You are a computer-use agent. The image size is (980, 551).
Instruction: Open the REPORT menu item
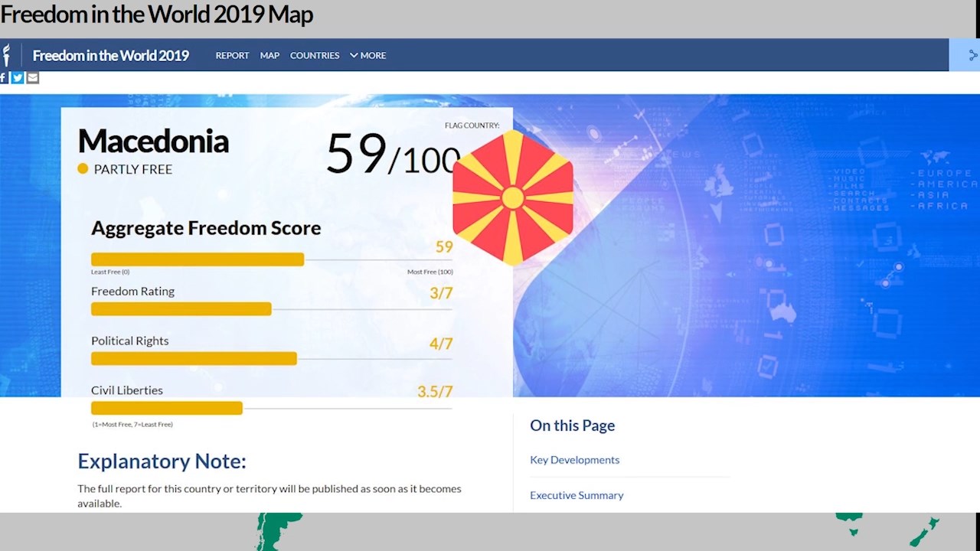point(232,55)
